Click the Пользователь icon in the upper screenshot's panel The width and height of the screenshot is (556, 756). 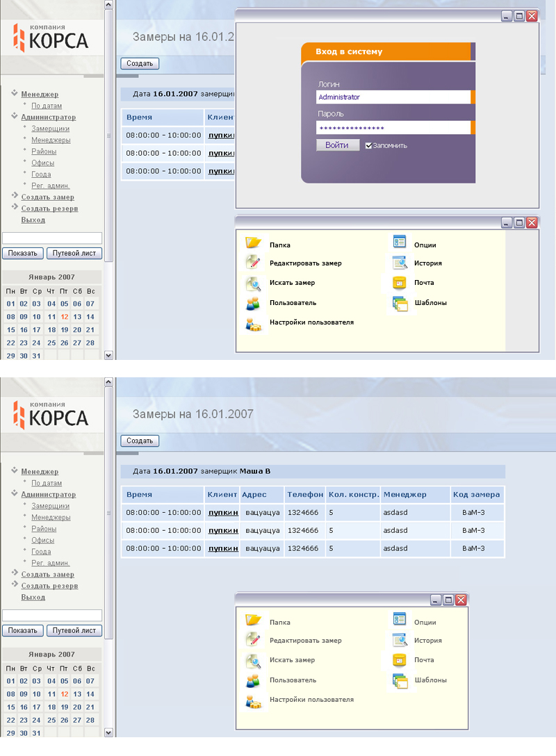pyautogui.click(x=253, y=303)
